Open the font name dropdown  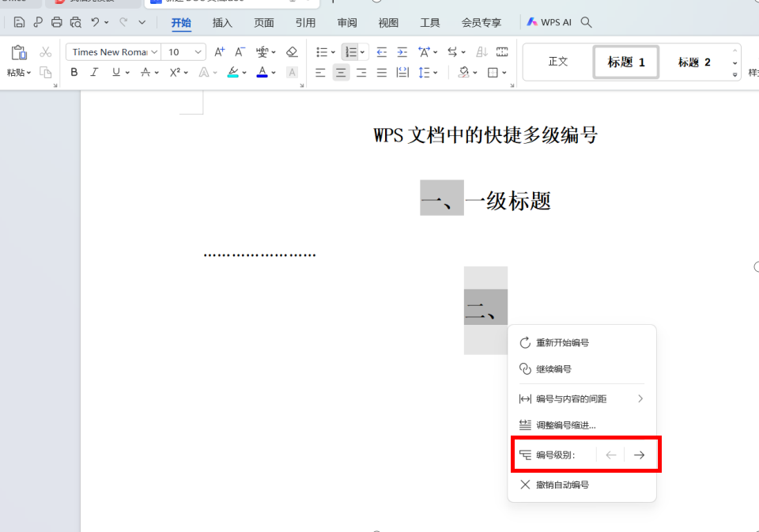(154, 52)
